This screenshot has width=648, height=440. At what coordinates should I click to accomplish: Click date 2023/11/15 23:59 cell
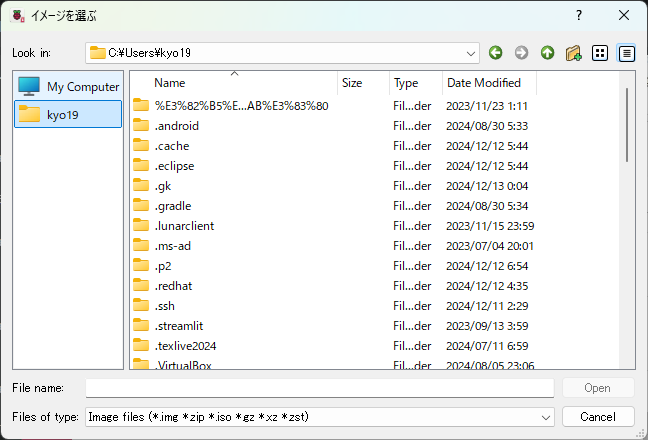click(x=490, y=226)
